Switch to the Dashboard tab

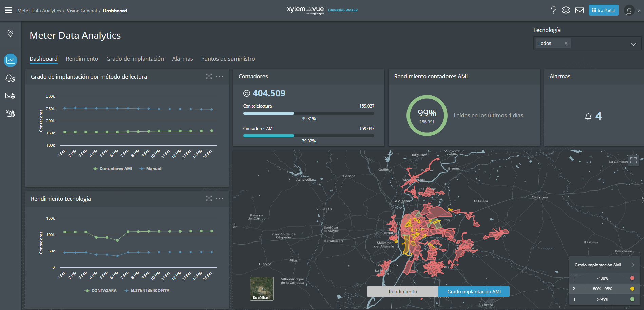pos(43,59)
